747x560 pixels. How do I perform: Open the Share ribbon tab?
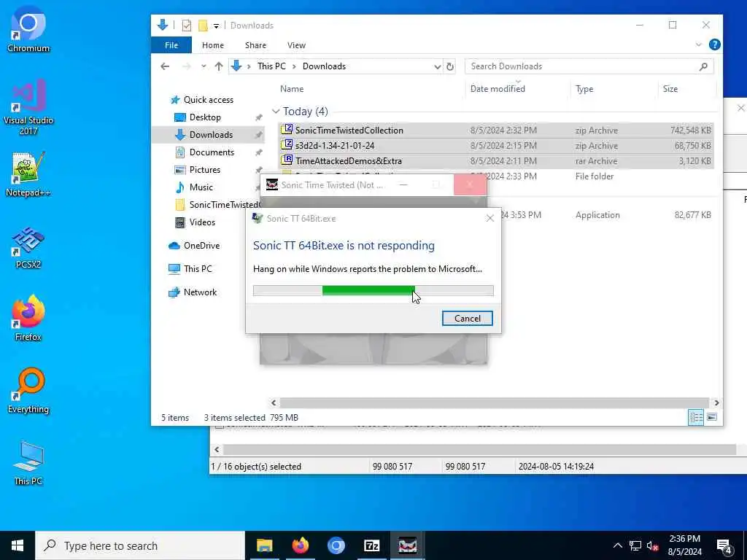click(x=255, y=45)
